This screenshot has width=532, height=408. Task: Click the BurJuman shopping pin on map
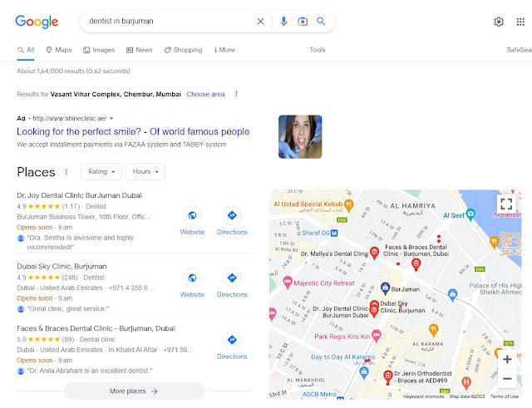(385, 288)
